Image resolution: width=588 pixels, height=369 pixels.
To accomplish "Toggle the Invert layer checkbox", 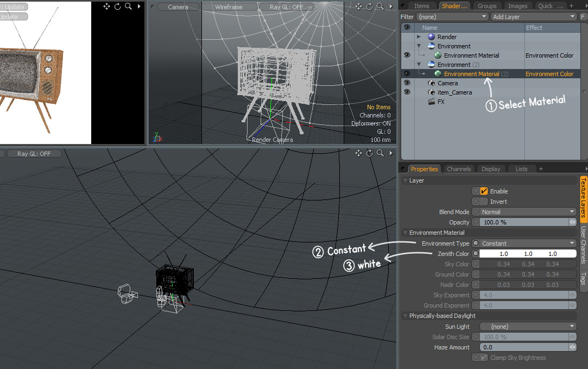I will pyautogui.click(x=484, y=202).
